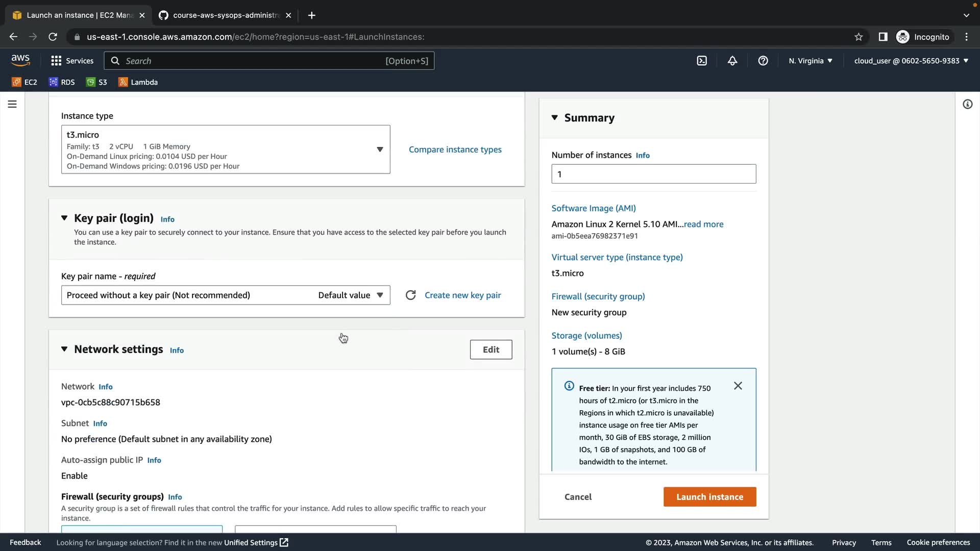
Task: Refresh key pair list icon
Action: tap(410, 295)
